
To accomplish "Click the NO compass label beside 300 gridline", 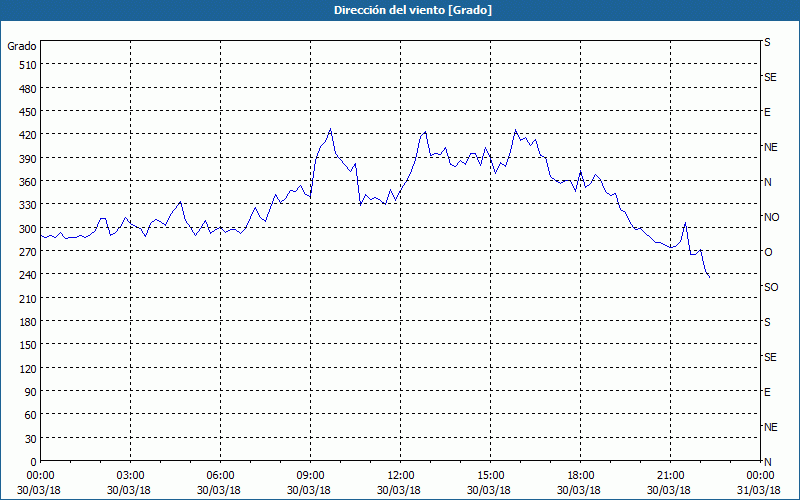I will coord(771,217).
